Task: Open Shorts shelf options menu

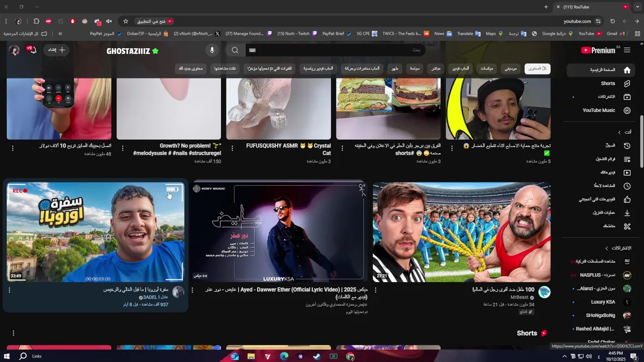Action: [x=13, y=333]
